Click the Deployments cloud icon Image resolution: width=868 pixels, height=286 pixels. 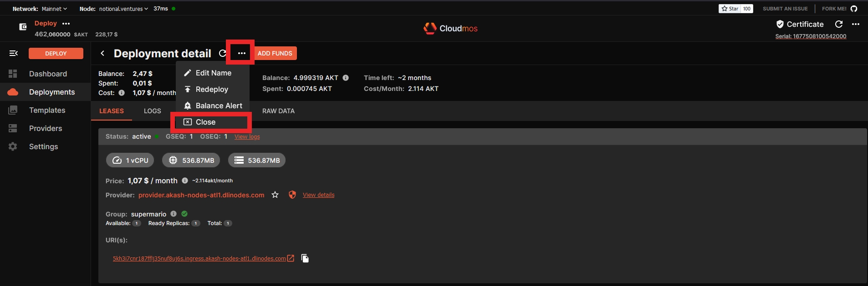pyautogui.click(x=13, y=92)
